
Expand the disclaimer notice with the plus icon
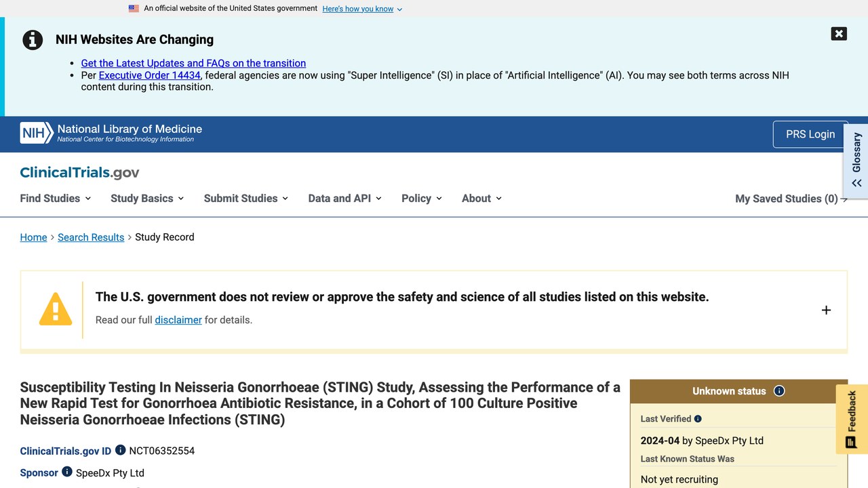click(x=826, y=310)
